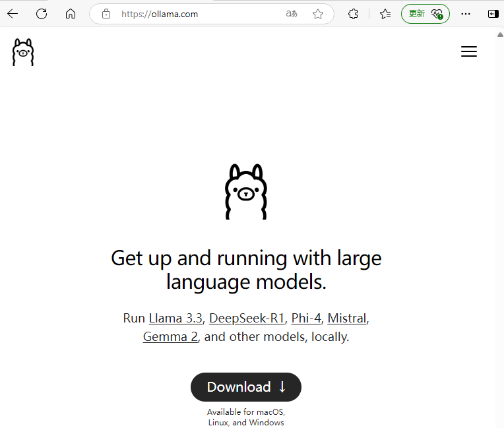Screen dimensions: 504x428
Task: Toggle the browser sidebar panel
Action: [x=493, y=14]
